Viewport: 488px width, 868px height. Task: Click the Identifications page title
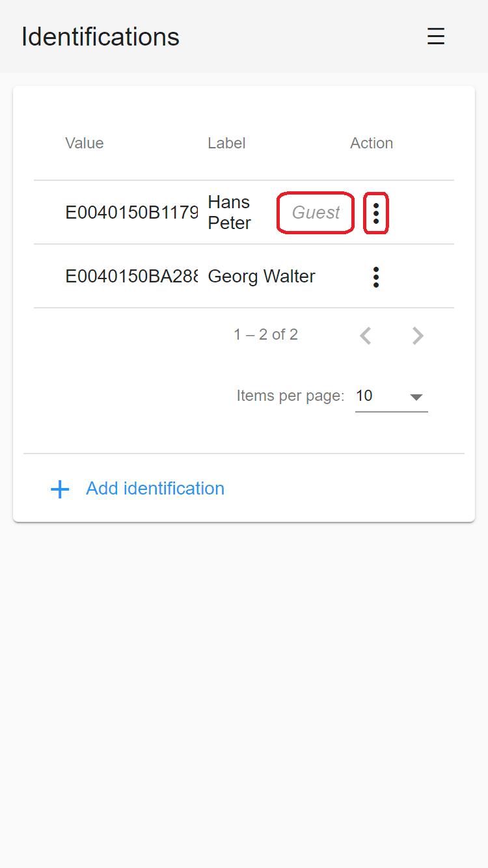pyautogui.click(x=100, y=36)
